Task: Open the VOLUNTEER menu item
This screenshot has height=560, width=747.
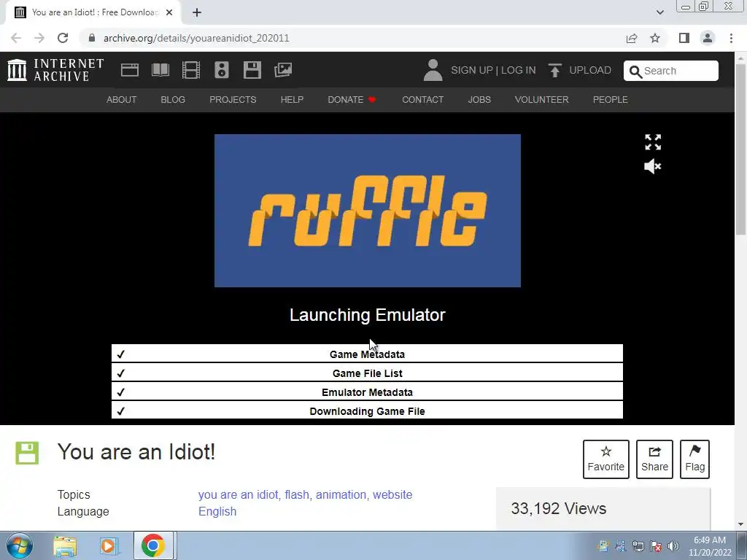Action: pyautogui.click(x=542, y=99)
